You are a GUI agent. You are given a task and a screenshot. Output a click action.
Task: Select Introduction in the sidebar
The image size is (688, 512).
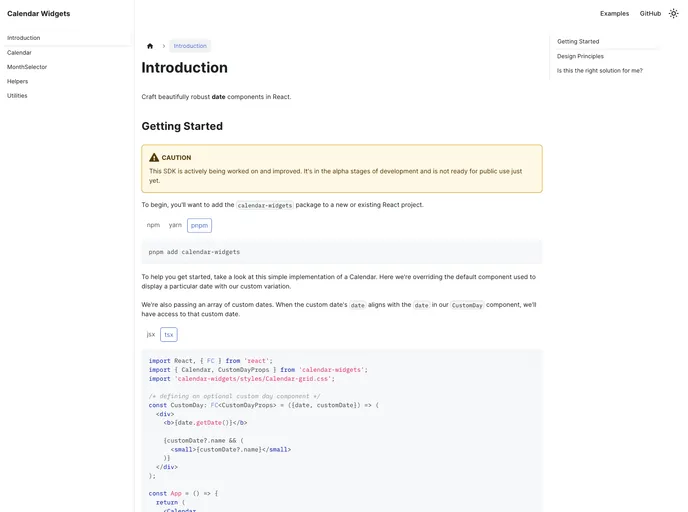click(24, 38)
